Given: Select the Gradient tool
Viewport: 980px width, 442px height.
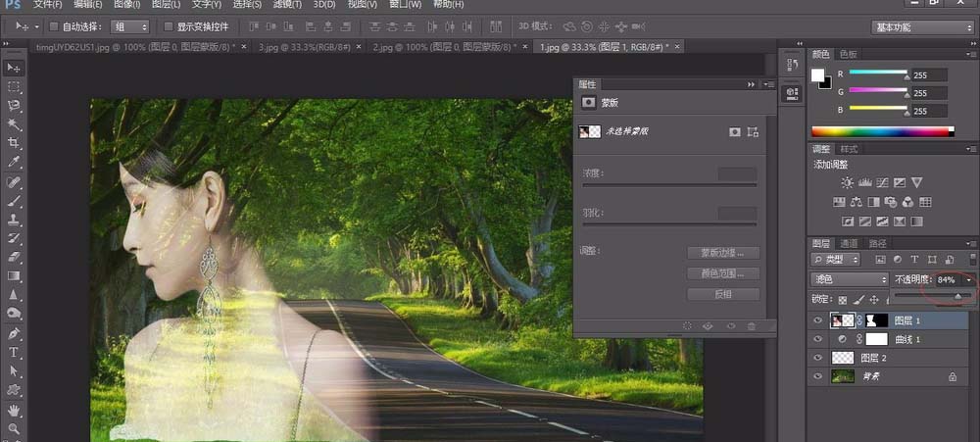Looking at the screenshot, I should [x=13, y=275].
